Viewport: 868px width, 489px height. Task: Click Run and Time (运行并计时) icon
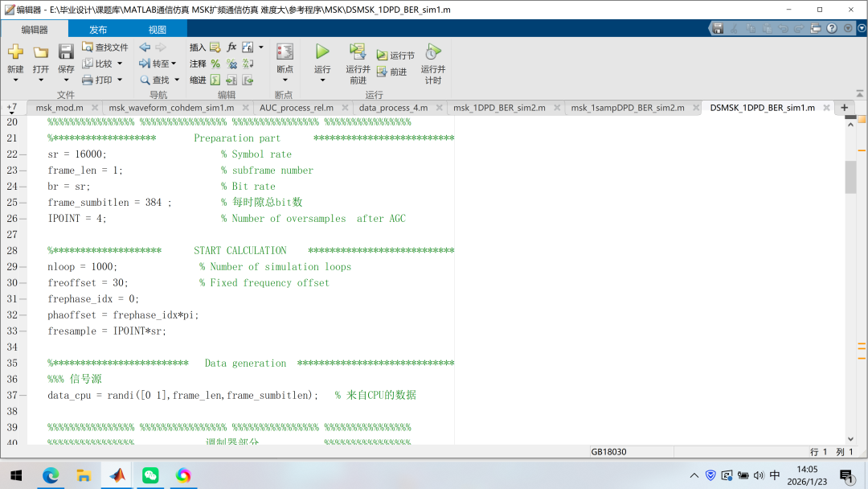tap(433, 51)
